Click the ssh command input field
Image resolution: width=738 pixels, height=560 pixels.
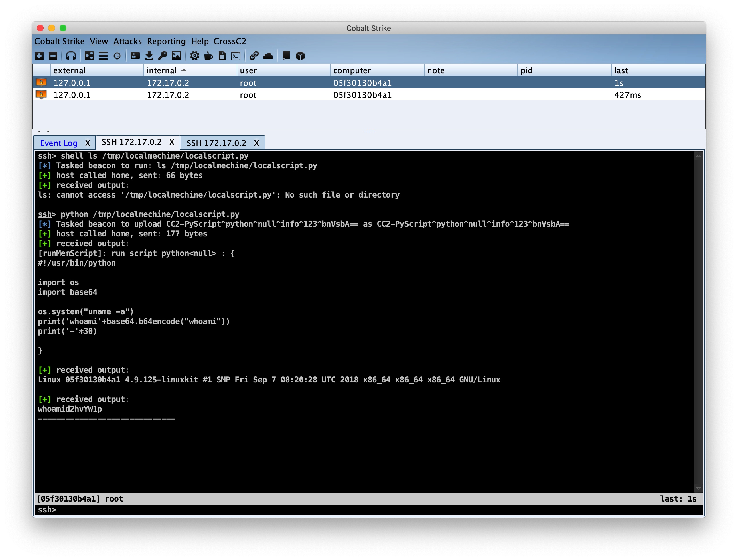[367, 510]
